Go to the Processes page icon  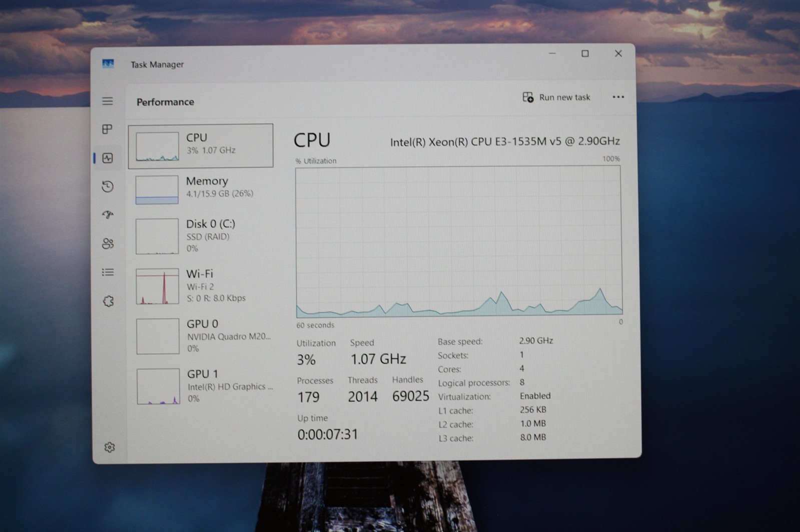tap(107, 129)
